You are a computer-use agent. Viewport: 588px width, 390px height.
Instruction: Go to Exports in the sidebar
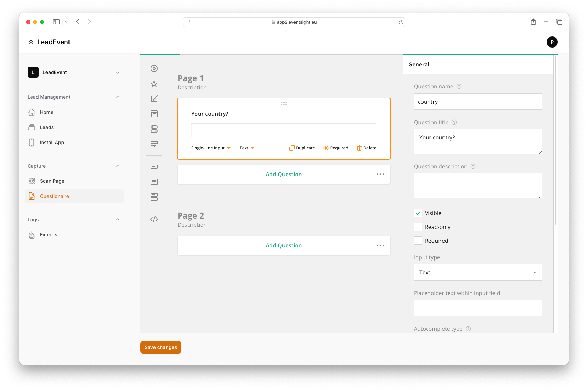(49, 235)
